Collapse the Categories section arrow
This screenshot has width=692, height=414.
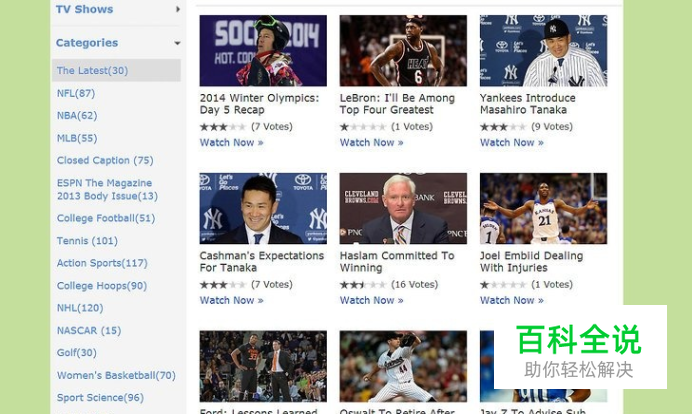[x=177, y=43]
